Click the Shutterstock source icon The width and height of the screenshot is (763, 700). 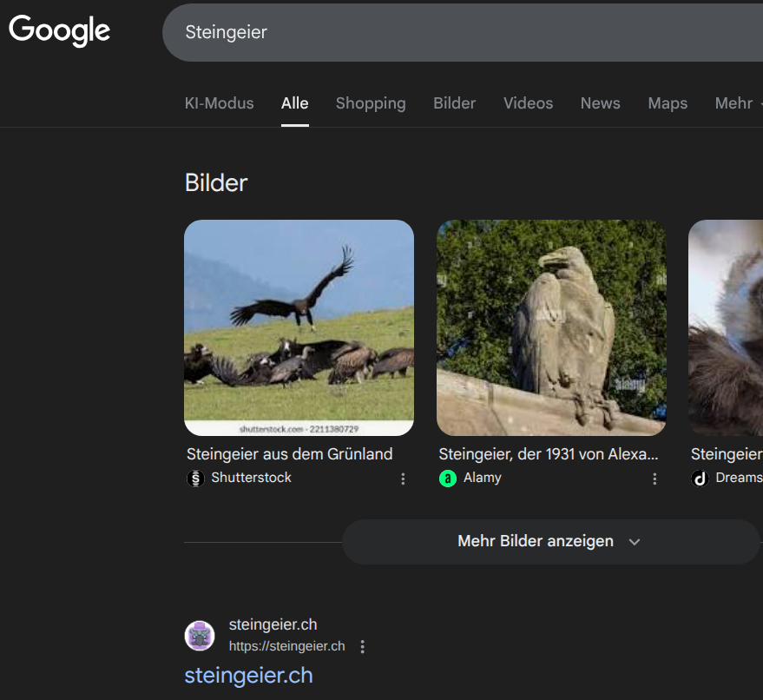[x=195, y=478]
